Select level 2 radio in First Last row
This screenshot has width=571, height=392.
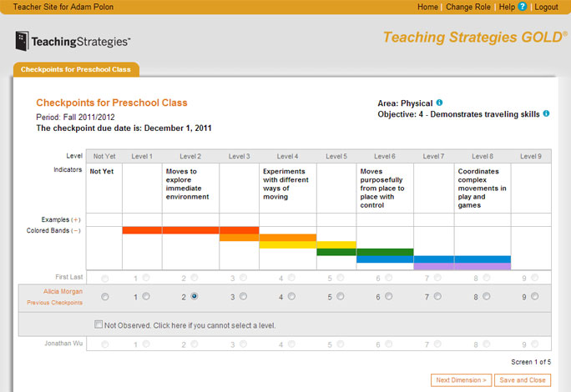click(195, 278)
